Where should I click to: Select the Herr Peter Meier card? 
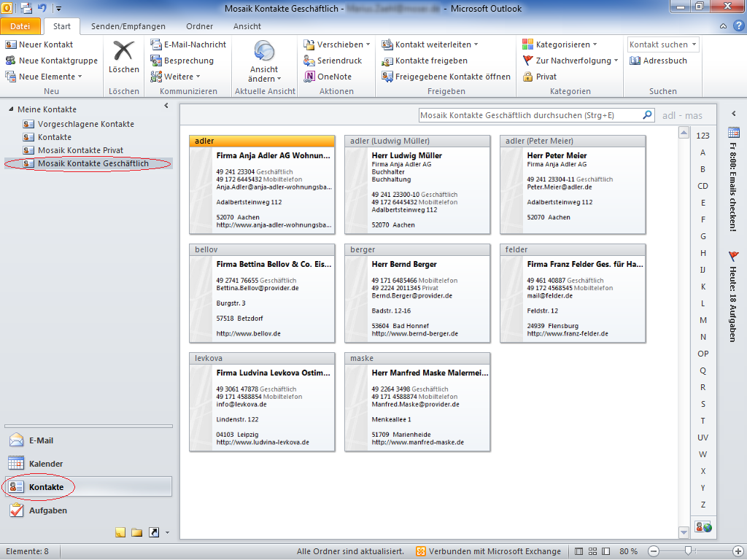tap(573, 184)
